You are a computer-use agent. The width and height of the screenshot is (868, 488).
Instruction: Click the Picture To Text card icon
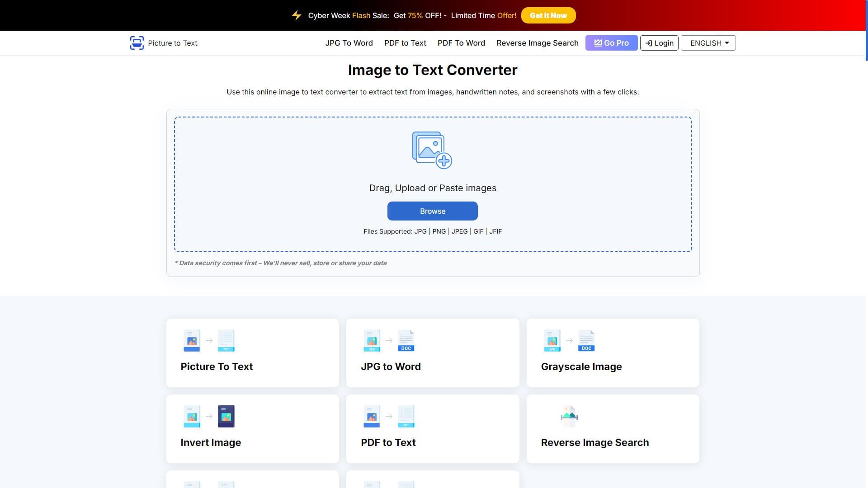(x=209, y=340)
